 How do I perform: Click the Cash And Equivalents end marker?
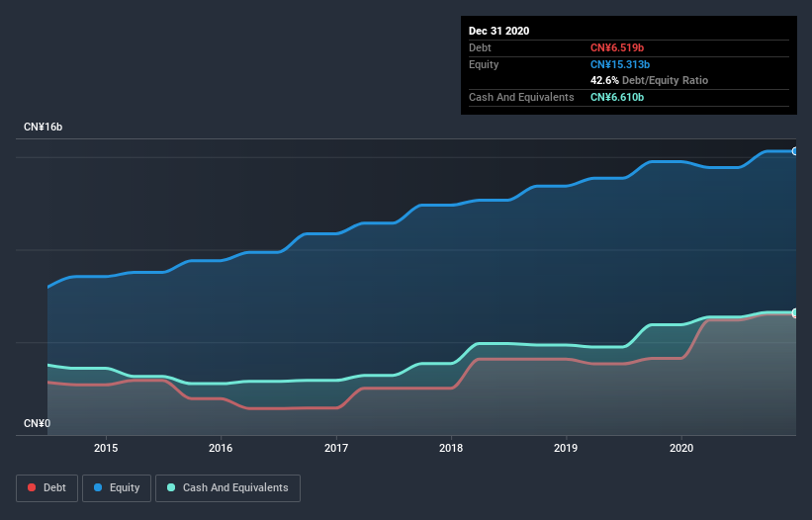(x=795, y=312)
